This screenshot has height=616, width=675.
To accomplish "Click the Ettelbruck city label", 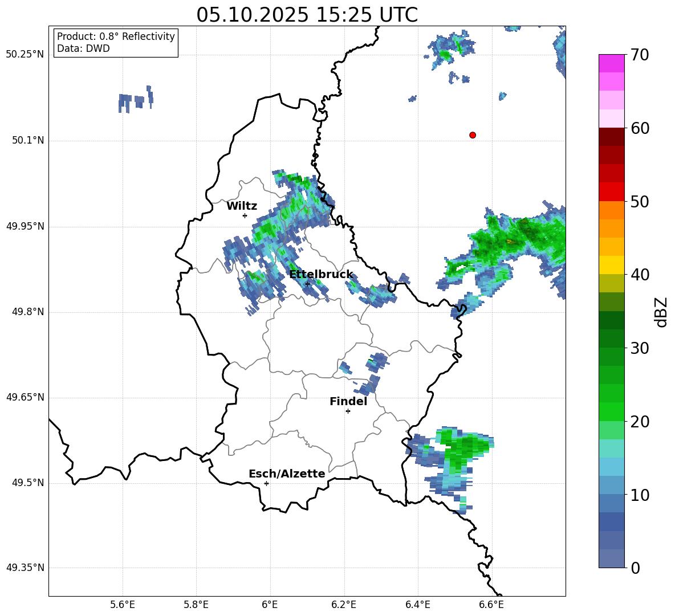I will [x=321, y=275].
